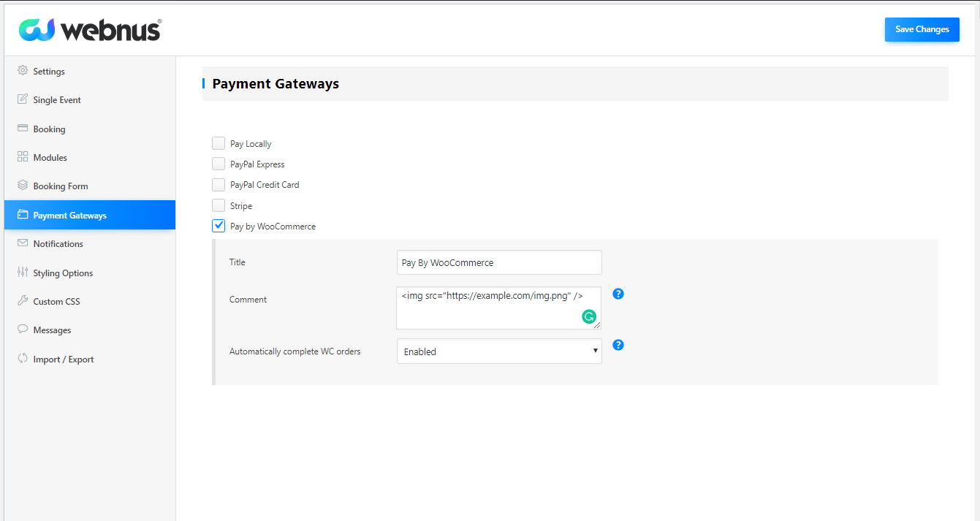The width and height of the screenshot is (980, 521).
Task: Click the help icon beside Comment field
Action: [618, 294]
